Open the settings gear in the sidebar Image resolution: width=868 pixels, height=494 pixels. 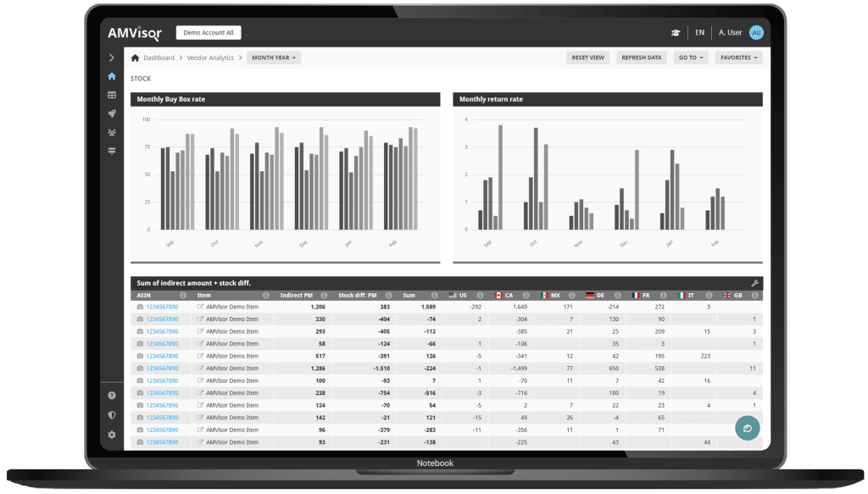(111, 435)
